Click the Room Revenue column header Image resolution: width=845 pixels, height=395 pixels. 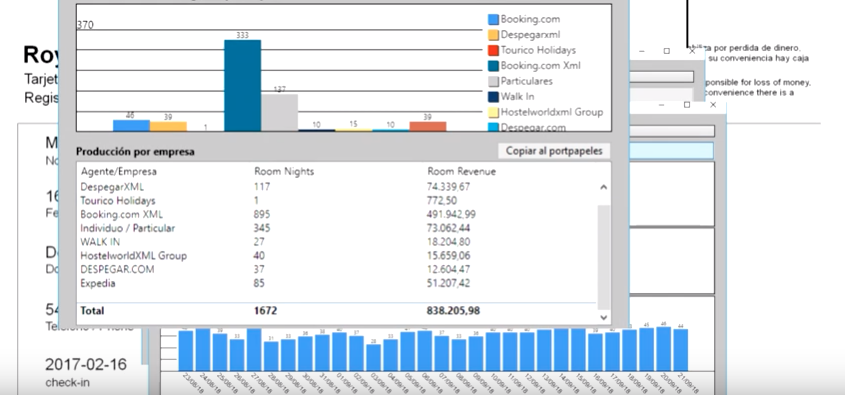(461, 172)
